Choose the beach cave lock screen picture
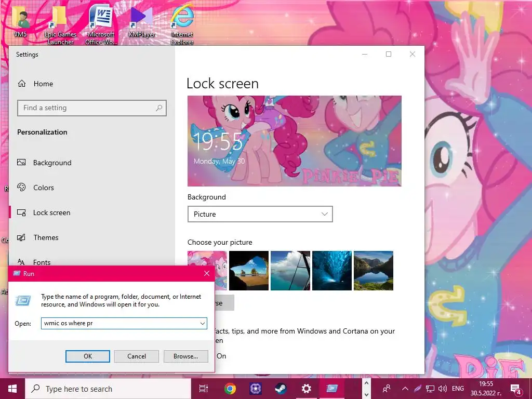Viewport: 532px width, 399px height. click(249, 270)
